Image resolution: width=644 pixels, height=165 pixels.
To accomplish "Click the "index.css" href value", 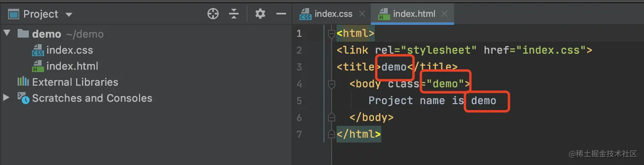I will [551, 50].
